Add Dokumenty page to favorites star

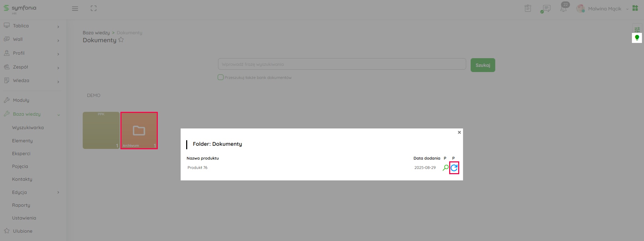click(121, 40)
